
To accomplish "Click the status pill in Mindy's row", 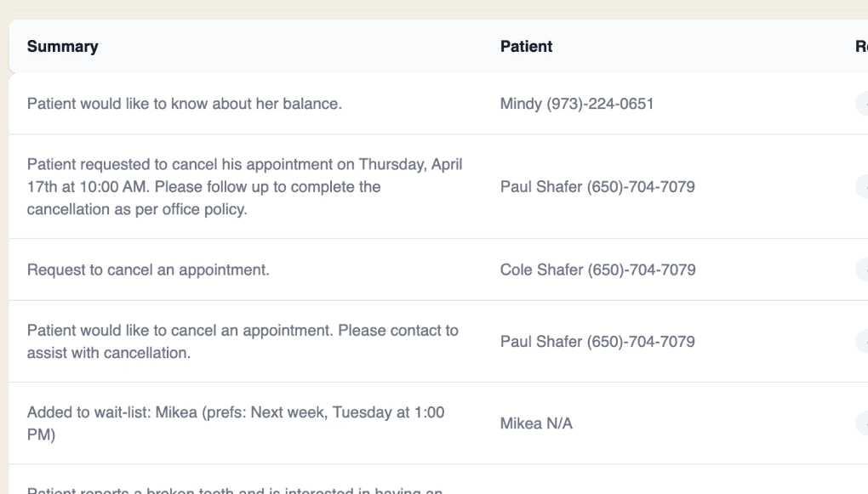I will pyautogui.click(x=862, y=104).
